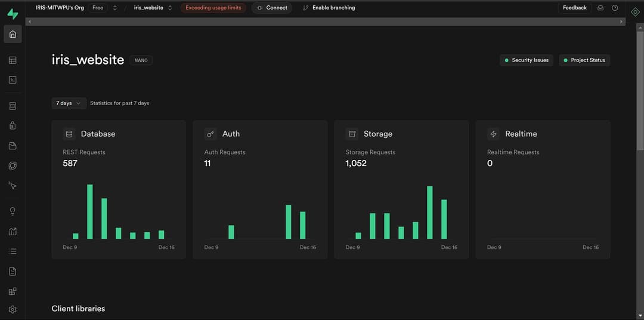This screenshot has height=320, width=644.
Task: Click the horizontal scrollbar right arrow
Action: (621, 22)
